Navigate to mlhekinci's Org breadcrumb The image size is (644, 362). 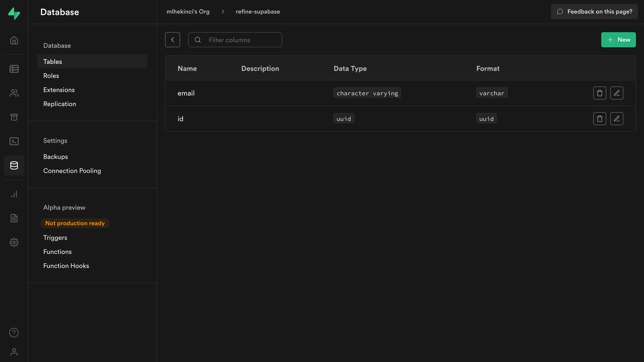(x=188, y=12)
